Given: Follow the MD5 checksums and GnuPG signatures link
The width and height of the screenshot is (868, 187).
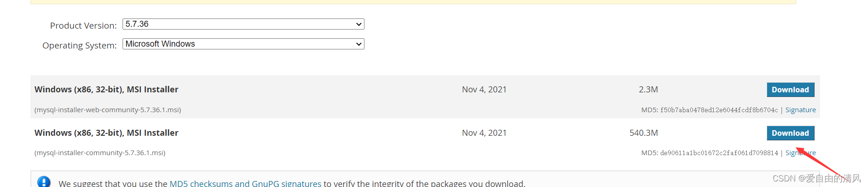Looking at the screenshot, I should [245, 183].
